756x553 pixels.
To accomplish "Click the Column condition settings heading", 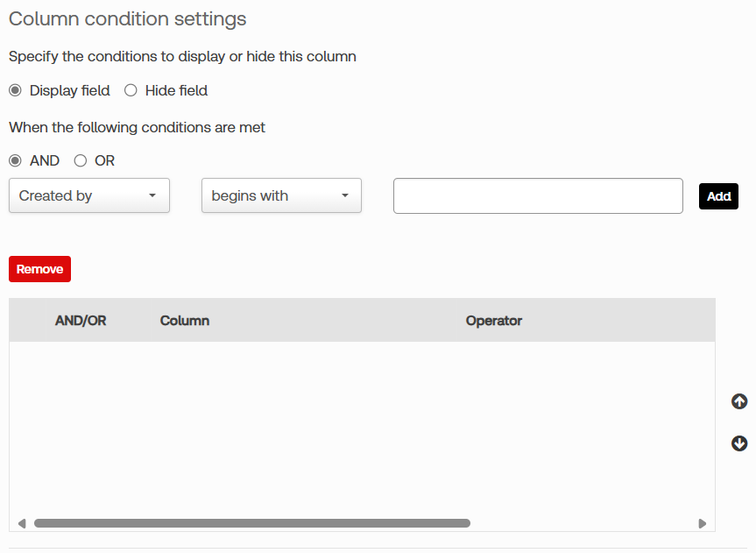I will [x=128, y=19].
